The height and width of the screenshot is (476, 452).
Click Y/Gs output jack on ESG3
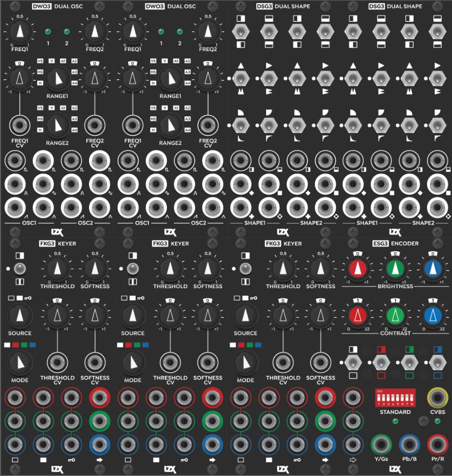pyautogui.click(x=381, y=445)
